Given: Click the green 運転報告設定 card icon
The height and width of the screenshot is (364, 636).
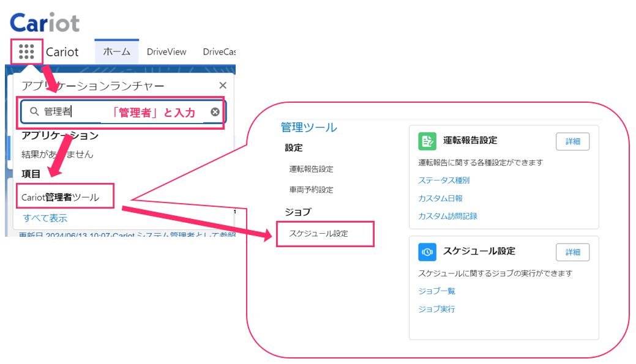Looking at the screenshot, I should coord(427,141).
